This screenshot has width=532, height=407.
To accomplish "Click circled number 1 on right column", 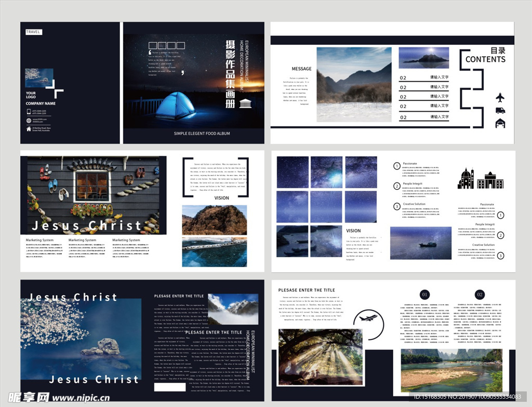I will (500, 215).
